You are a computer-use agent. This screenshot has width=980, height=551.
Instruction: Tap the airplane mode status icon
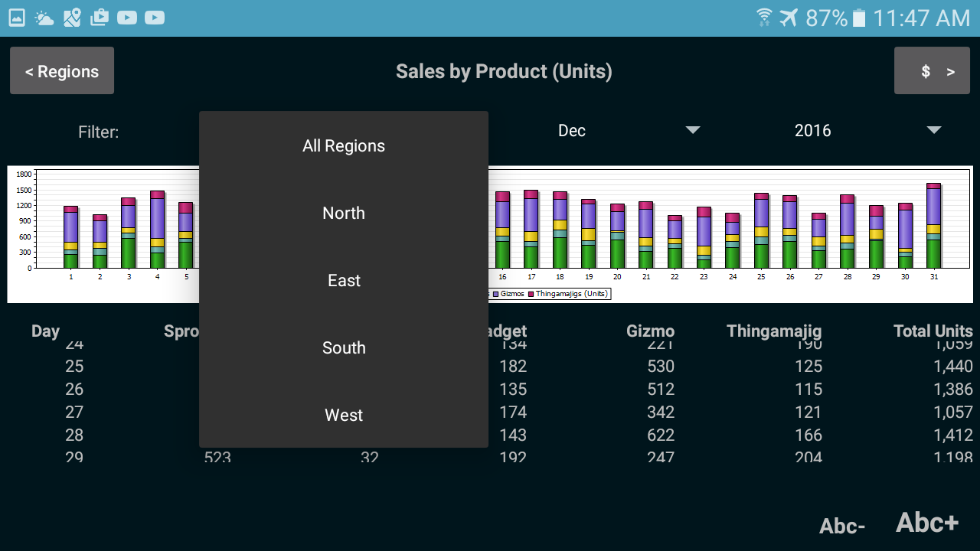click(789, 18)
